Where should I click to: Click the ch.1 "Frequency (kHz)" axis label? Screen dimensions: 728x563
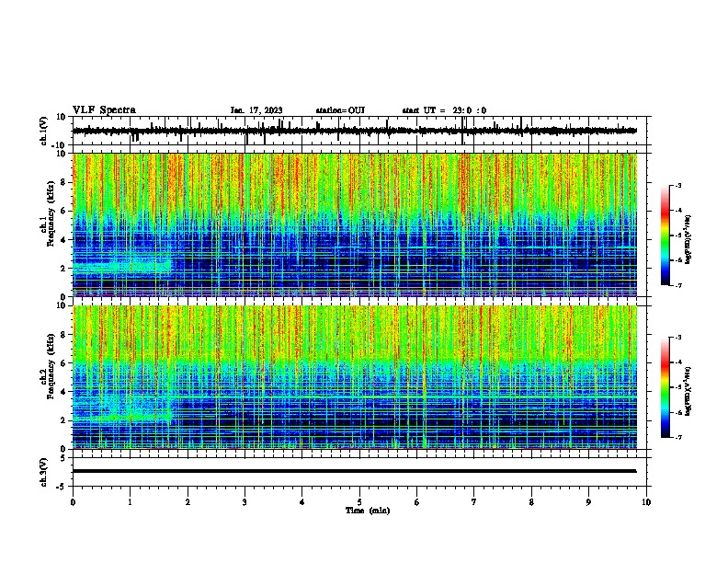[x=51, y=214]
